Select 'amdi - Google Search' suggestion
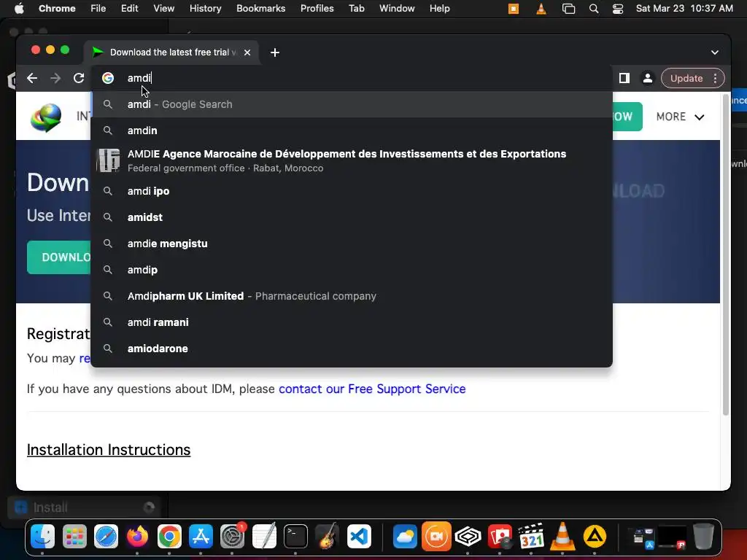Screen dimensions: 747x560 point(352,104)
